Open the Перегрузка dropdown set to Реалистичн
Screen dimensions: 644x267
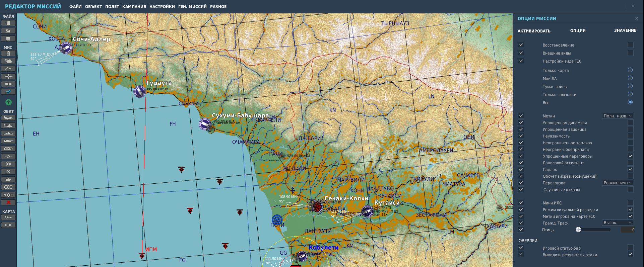tap(618, 183)
